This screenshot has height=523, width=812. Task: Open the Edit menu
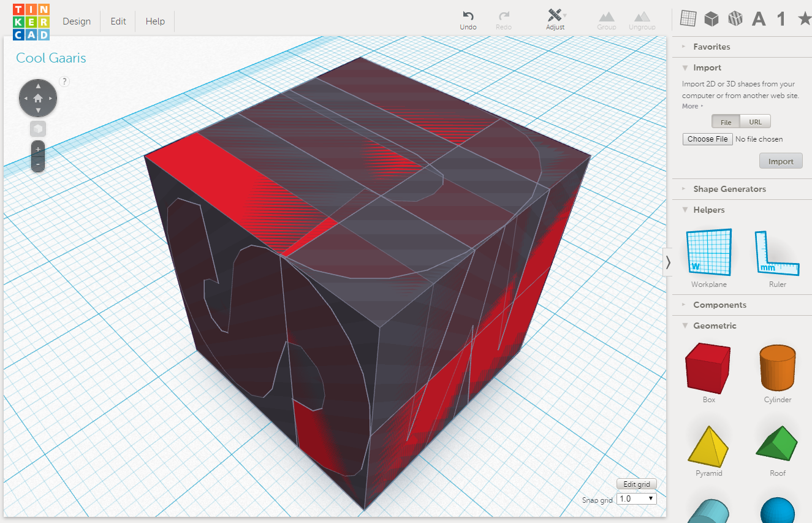click(x=118, y=21)
